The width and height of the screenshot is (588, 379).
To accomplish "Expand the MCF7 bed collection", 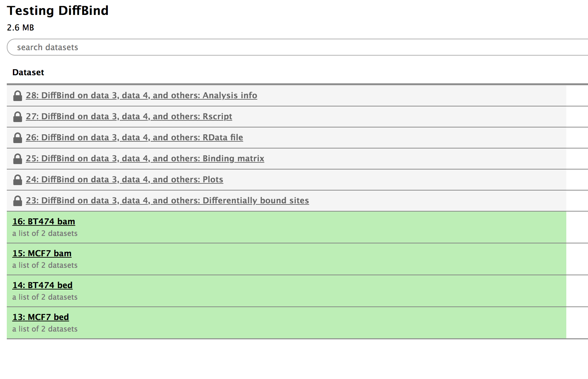I will tap(40, 317).
